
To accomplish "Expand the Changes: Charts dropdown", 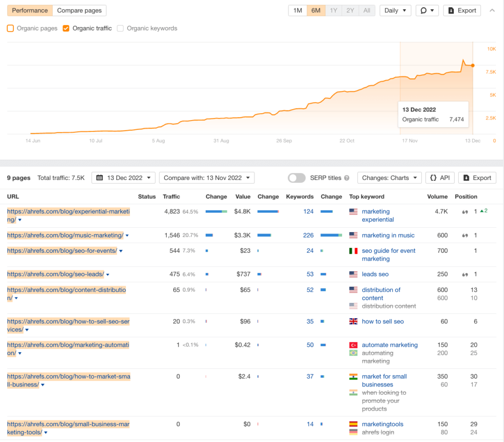I will click(x=389, y=178).
